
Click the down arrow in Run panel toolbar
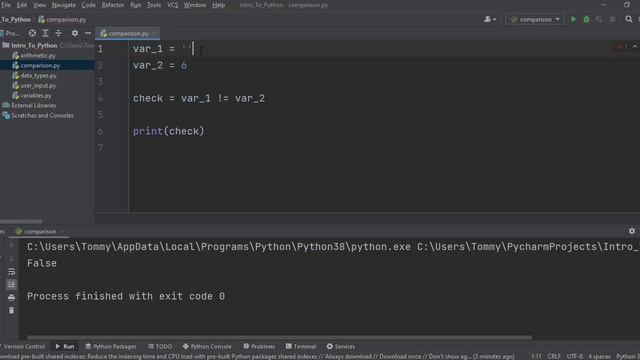click(11, 259)
